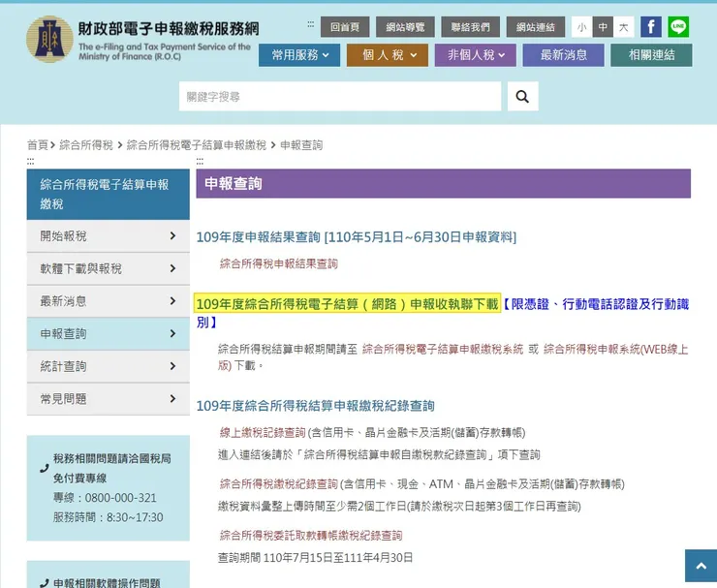Click the purple 申報查詢 page title bar
The width and height of the screenshot is (717, 588).
coord(443,183)
